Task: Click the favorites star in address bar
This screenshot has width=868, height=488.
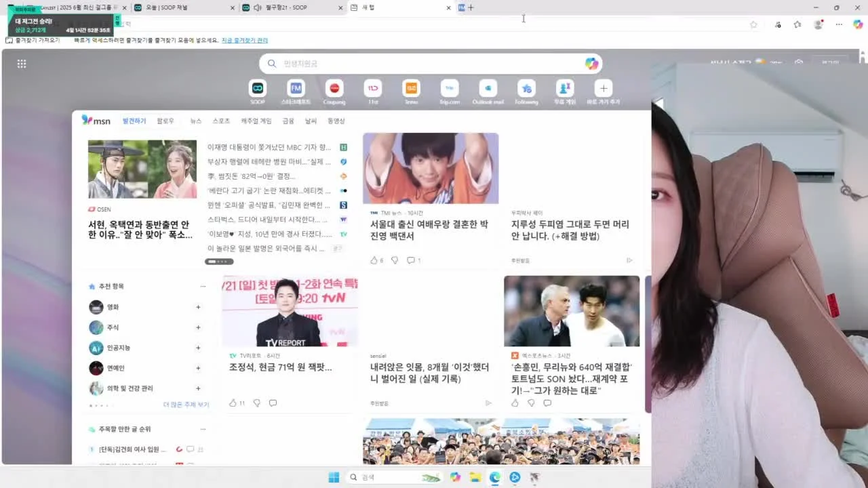Action: point(753,24)
